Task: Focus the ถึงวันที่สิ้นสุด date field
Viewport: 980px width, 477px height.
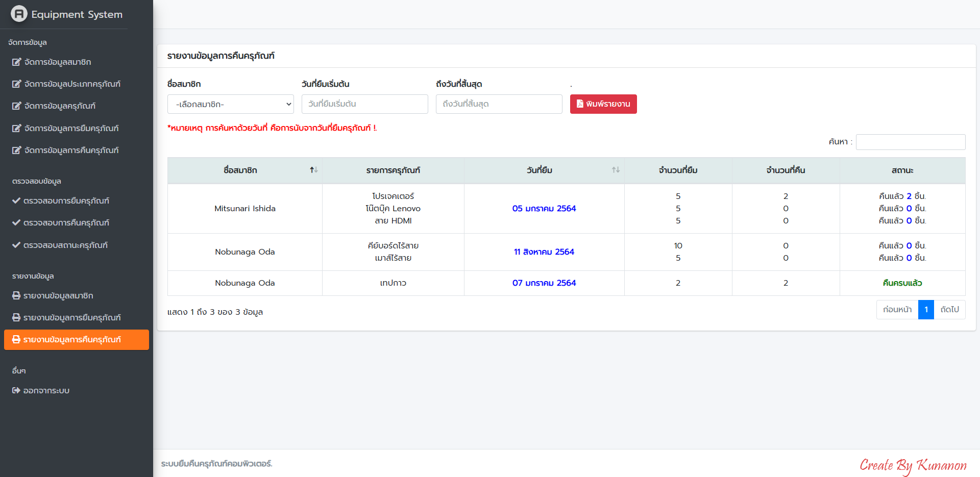Action: click(499, 104)
